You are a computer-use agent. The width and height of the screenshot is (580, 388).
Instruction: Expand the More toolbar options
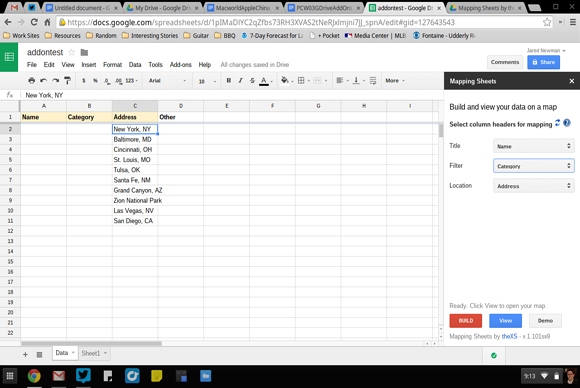click(x=395, y=81)
